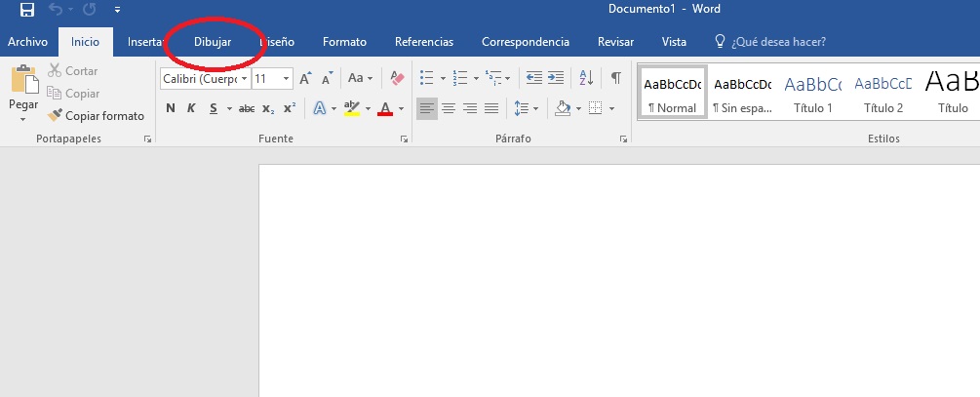Toggle Bold (N) formatting
980x397 pixels.
(x=171, y=108)
